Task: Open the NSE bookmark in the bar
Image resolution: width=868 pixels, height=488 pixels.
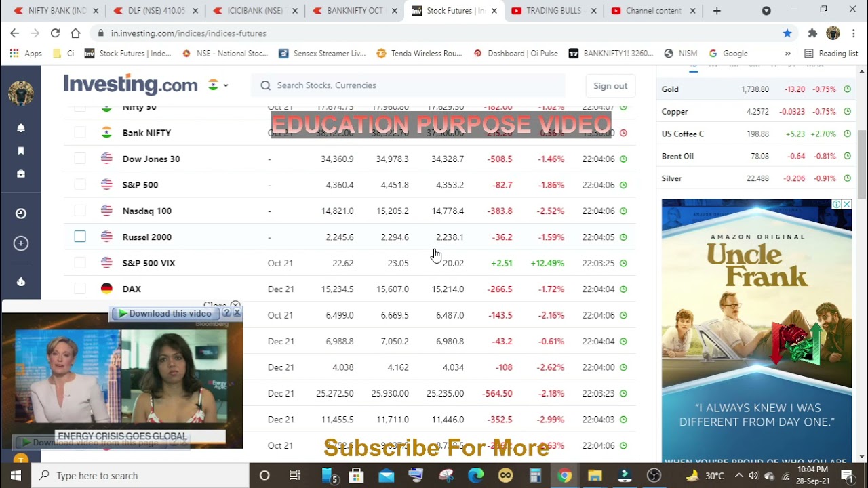Action: coord(225,53)
